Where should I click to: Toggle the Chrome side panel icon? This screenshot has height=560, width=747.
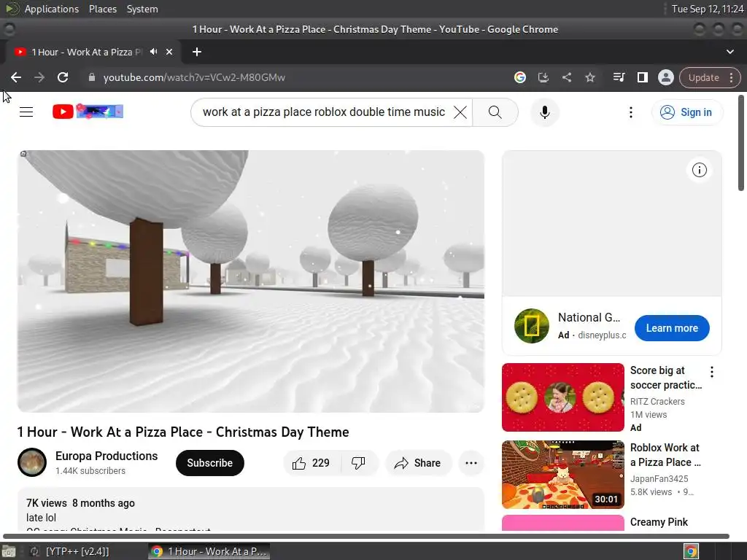[x=642, y=77]
